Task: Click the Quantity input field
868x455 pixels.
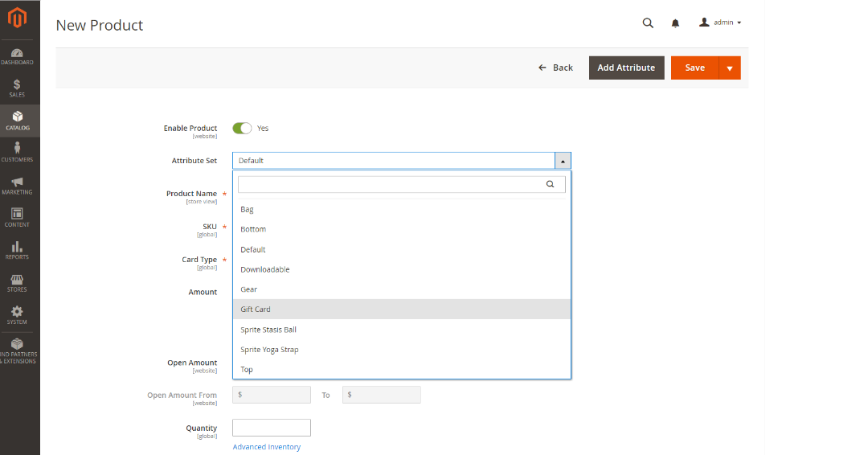Action: tap(272, 428)
